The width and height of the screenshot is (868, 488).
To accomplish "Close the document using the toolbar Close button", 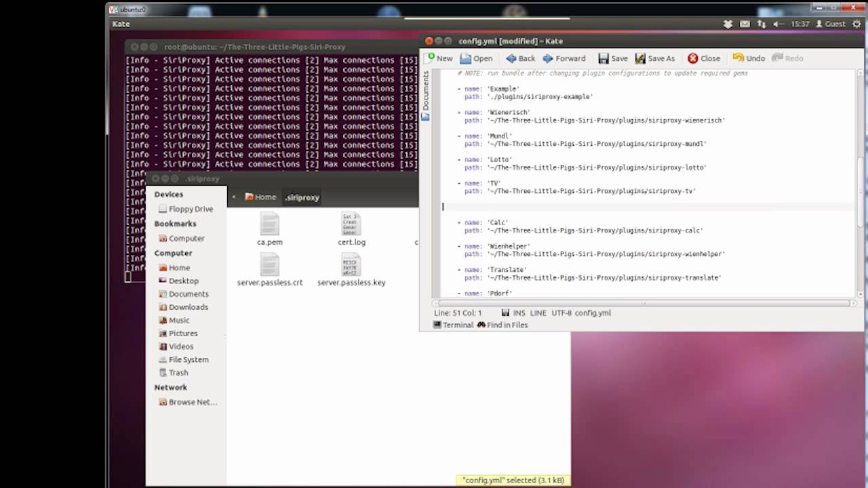I will coord(704,58).
